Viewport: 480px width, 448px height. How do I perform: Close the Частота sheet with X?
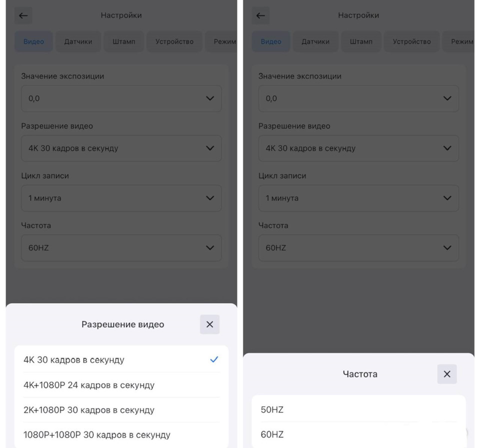click(x=447, y=374)
